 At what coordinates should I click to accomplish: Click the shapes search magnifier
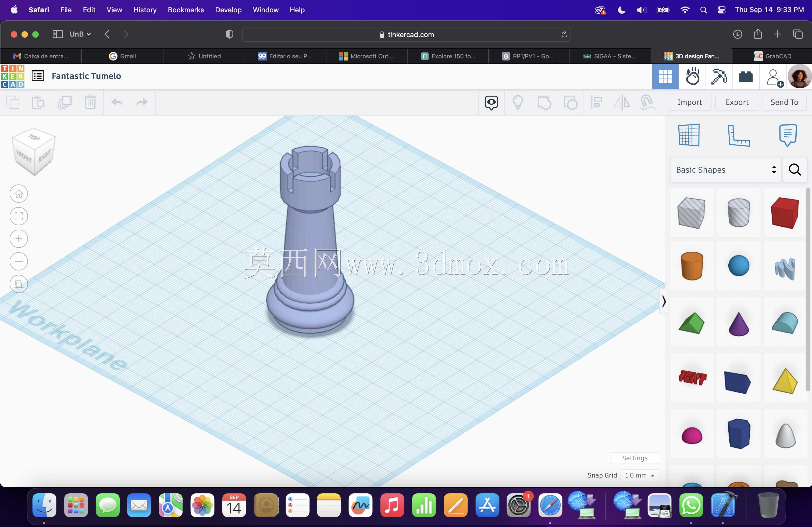795,169
